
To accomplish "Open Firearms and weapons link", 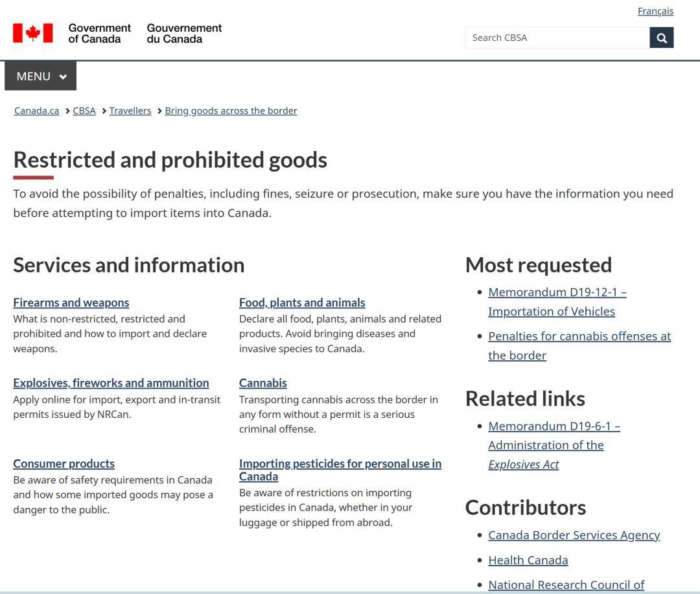I will point(71,303).
